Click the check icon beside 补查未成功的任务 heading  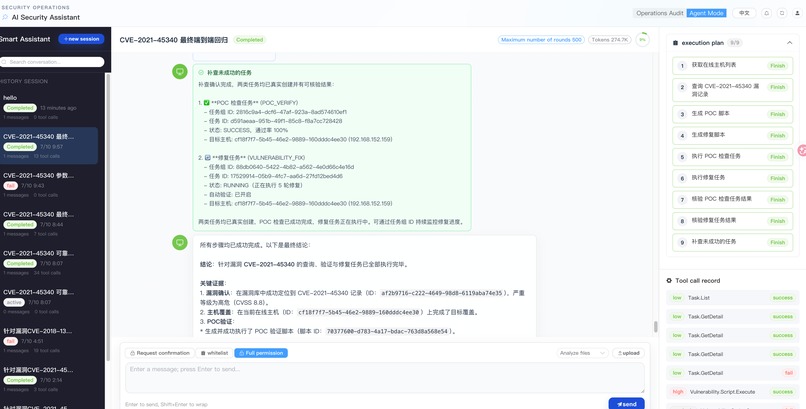[201, 73]
